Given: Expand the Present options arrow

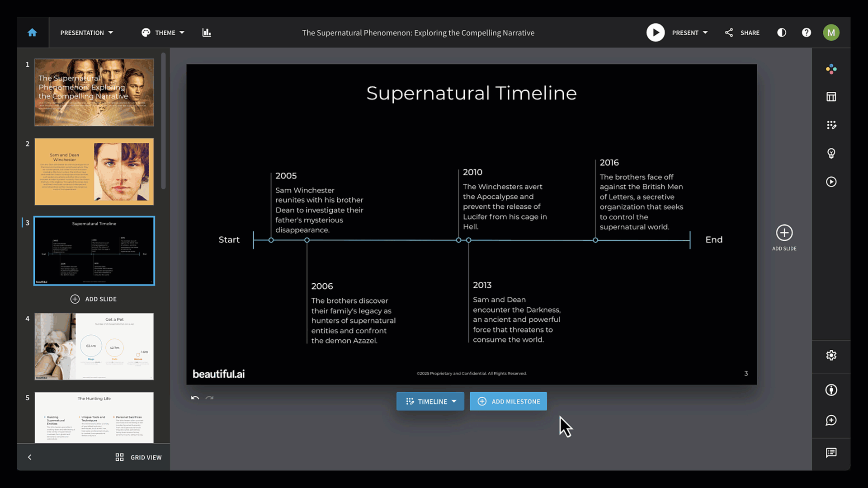Looking at the screenshot, I should [705, 33].
